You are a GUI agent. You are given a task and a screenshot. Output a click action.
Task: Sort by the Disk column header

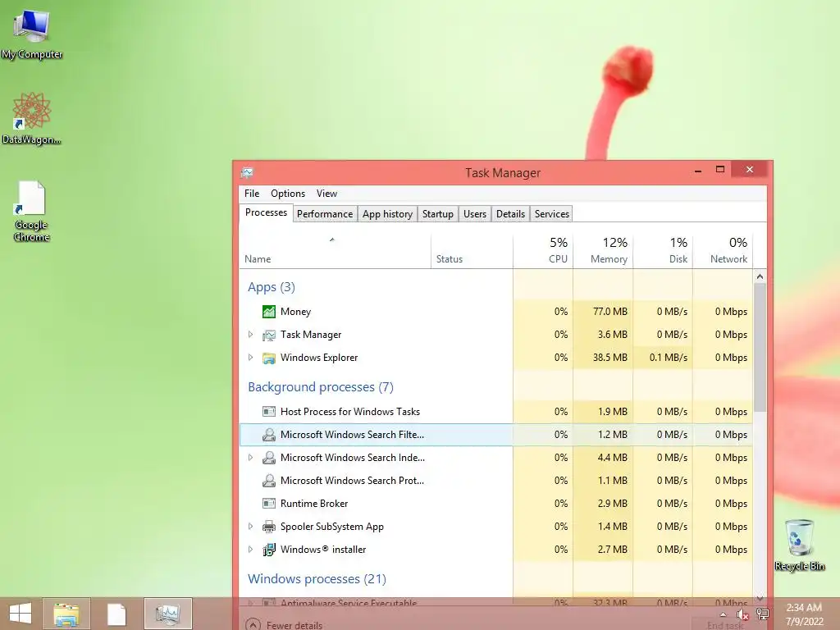point(663,251)
